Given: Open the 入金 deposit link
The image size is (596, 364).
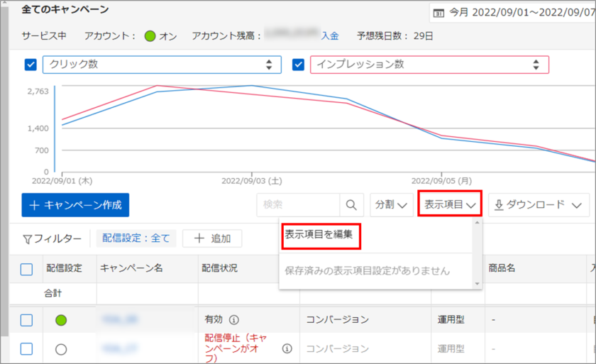Looking at the screenshot, I should coord(330,36).
